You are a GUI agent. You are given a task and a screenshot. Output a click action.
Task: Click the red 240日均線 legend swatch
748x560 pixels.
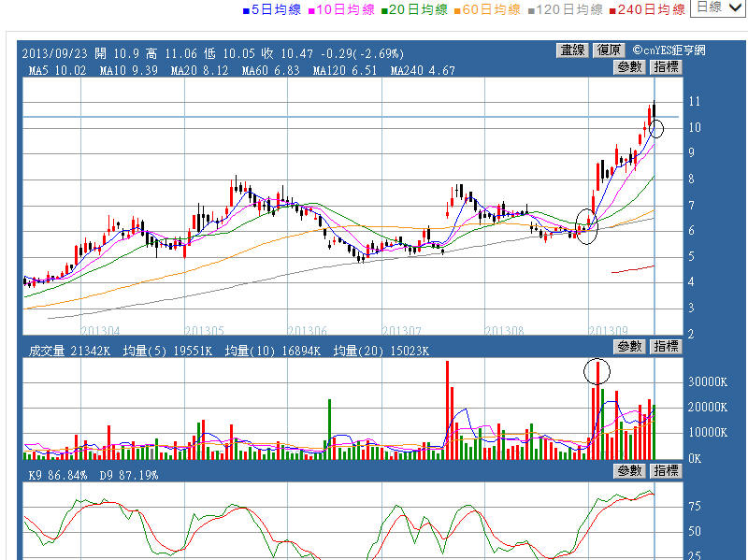click(613, 10)
